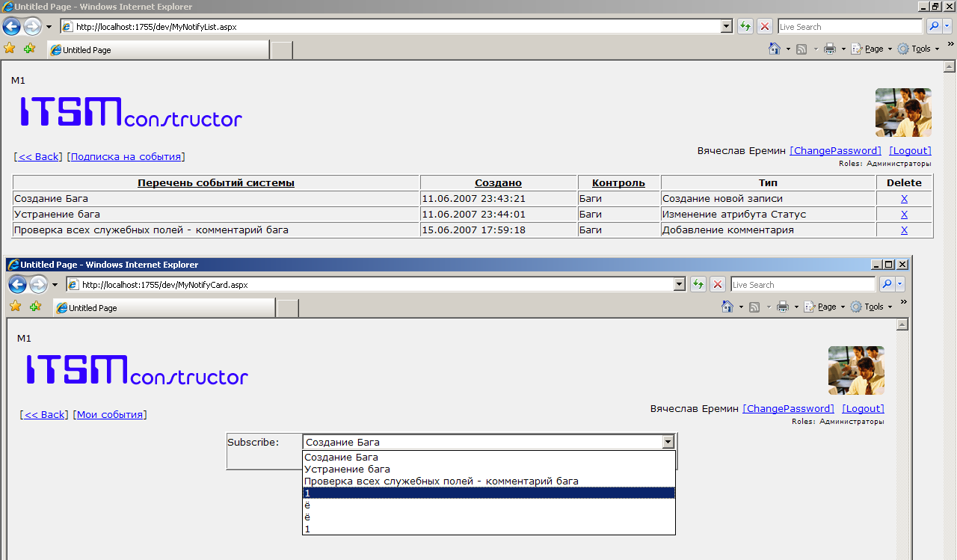Expand address bar history in MyNotifyList window
This screenshot has width=957, height=560.
pyautogui.click(x=726, y=27)
